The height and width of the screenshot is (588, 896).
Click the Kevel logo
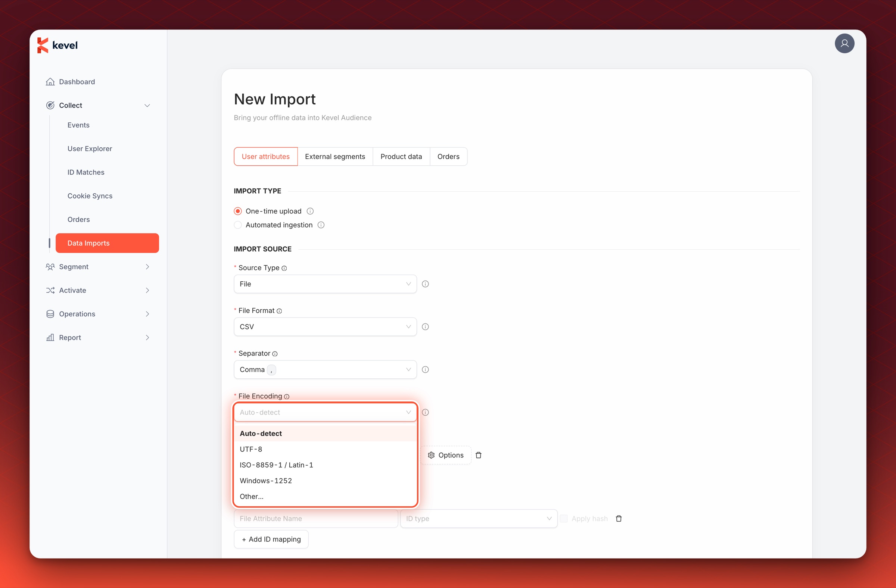click(57, 45)
